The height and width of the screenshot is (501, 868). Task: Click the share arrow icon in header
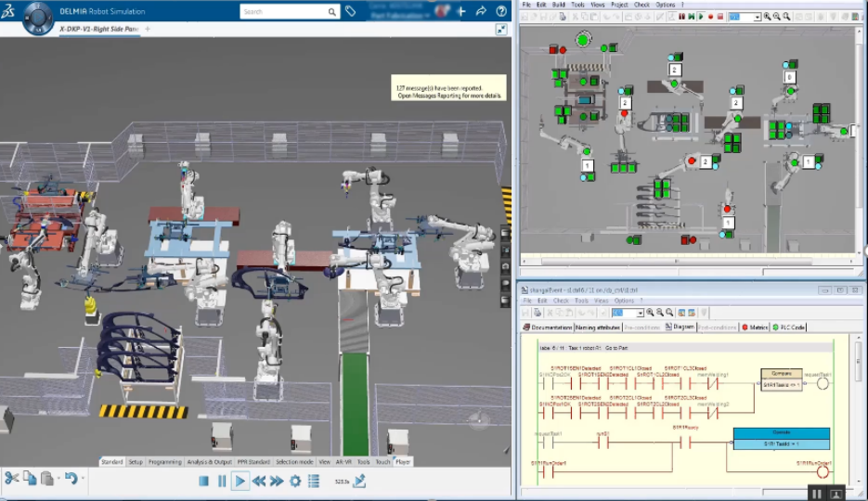click(x=481, y=12)
